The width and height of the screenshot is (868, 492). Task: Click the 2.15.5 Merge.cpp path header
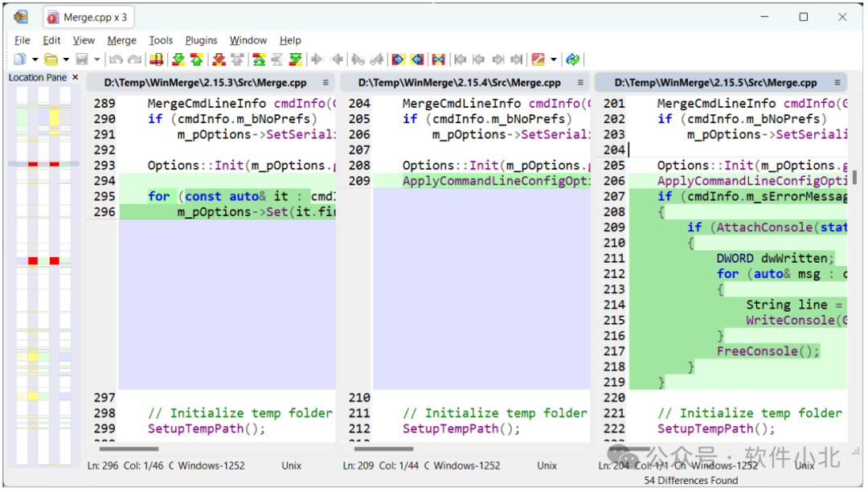click(x=715, y=83)
